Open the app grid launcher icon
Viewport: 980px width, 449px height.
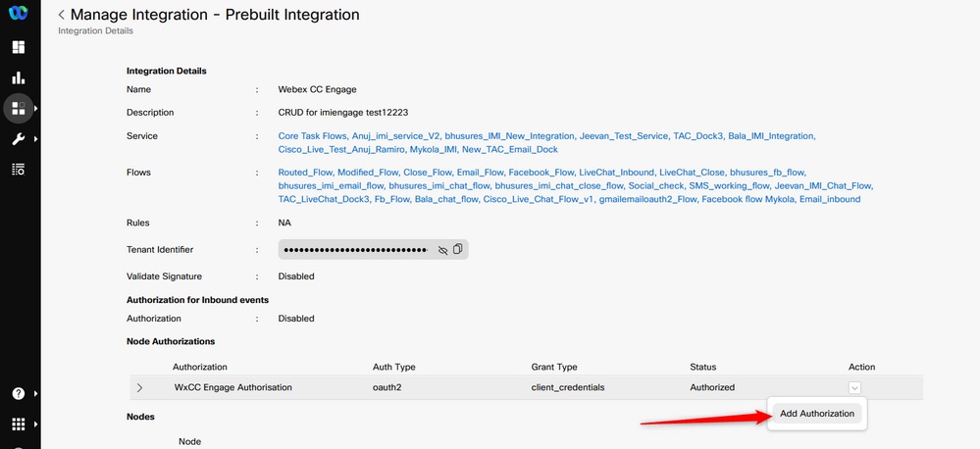(x=18, y=424)
